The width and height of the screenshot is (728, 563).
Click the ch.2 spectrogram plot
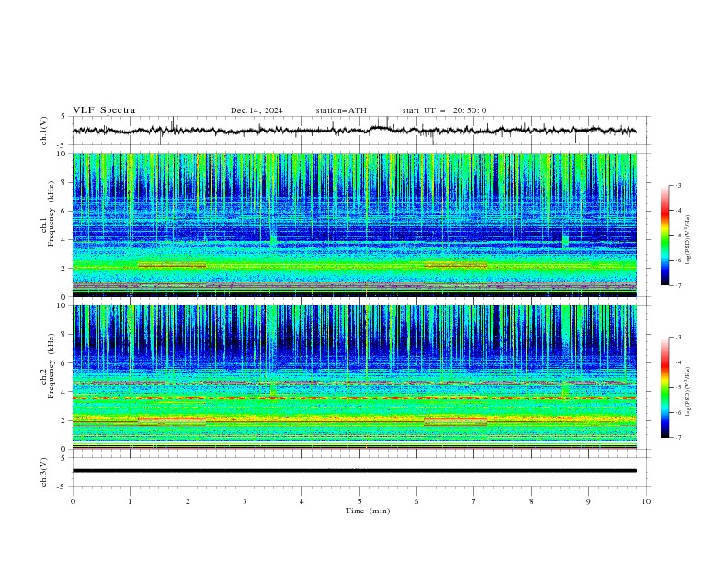(x=355, y=377)
